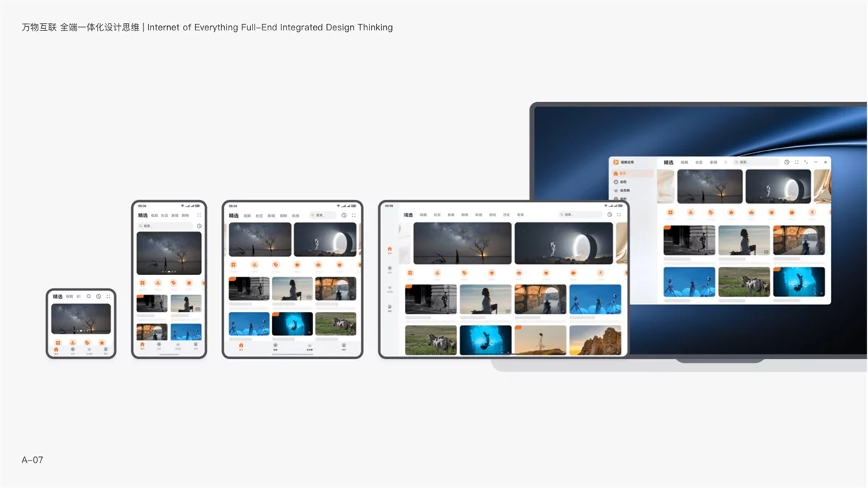Tap the search icon on the smallest device

(x=89, y=296)
